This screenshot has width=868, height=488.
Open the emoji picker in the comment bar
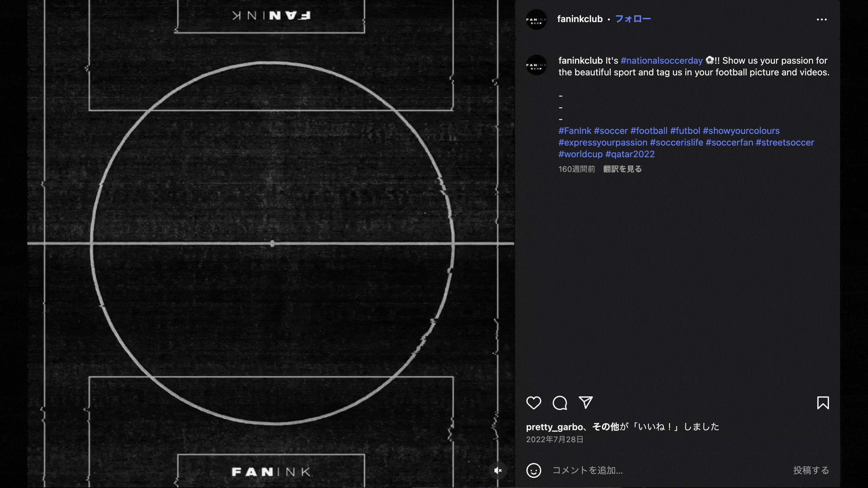click(534, 471)
